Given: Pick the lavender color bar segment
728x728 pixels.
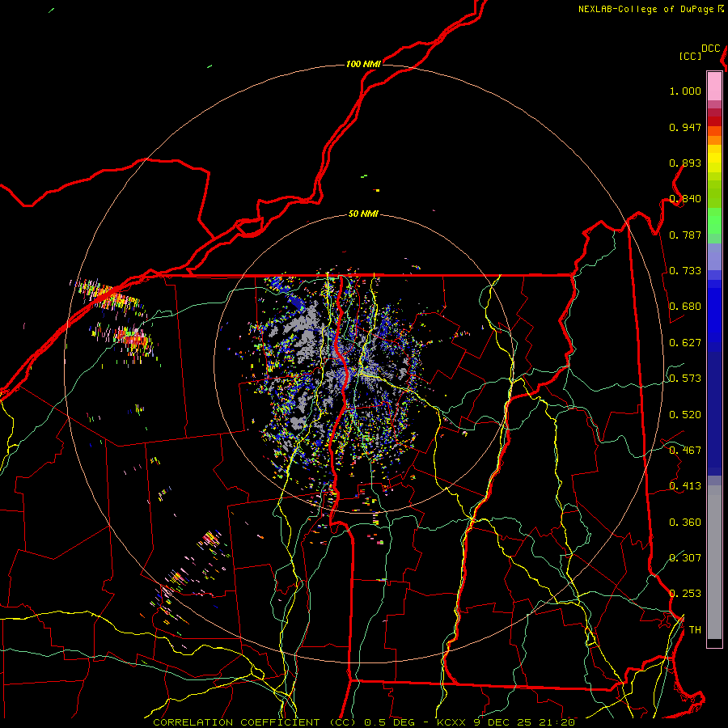Looking at the screenshot, I should click(x=714, y=257).
